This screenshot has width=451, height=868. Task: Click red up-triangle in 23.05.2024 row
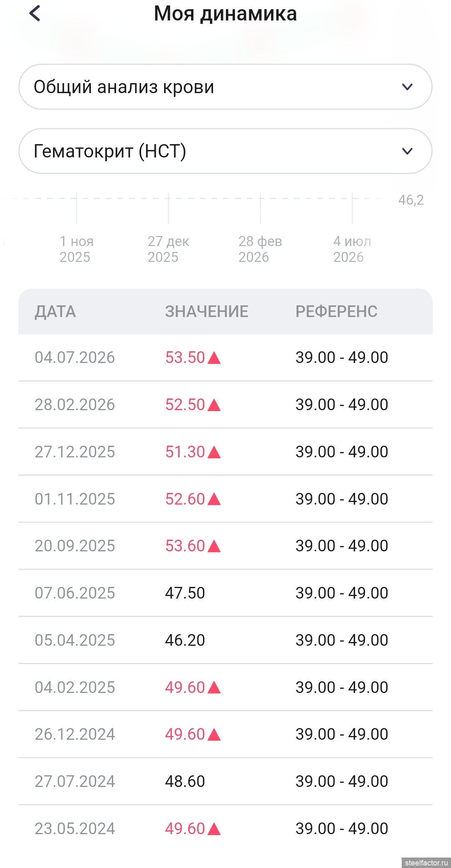pyautogui.click(x=214, y=829)
